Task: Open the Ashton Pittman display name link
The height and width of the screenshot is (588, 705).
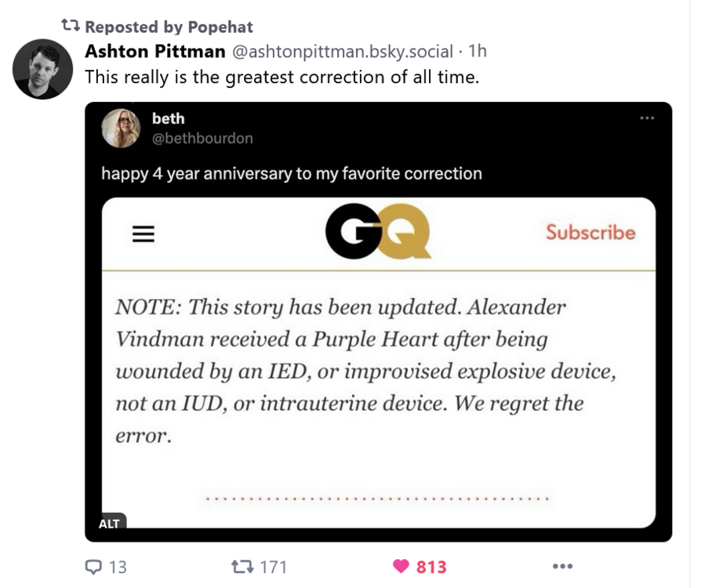Action: coord(155,51)
